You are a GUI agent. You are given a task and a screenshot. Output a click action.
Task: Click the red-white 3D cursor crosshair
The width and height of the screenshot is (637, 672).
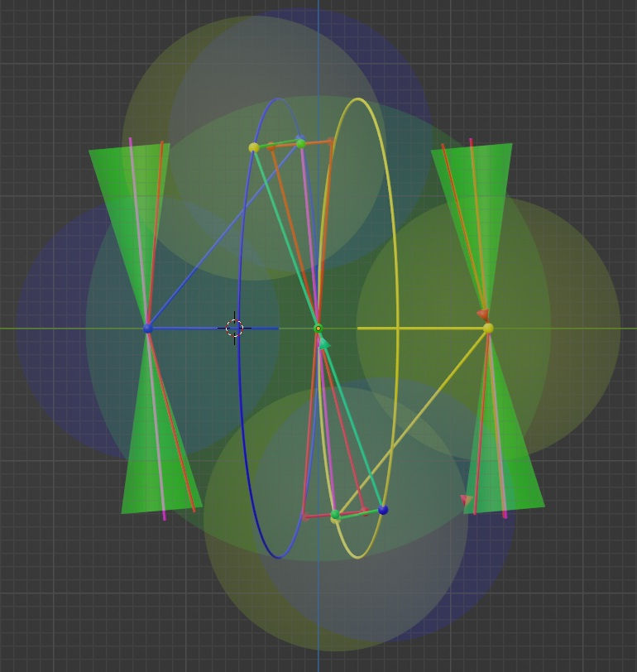coord(234,329)
